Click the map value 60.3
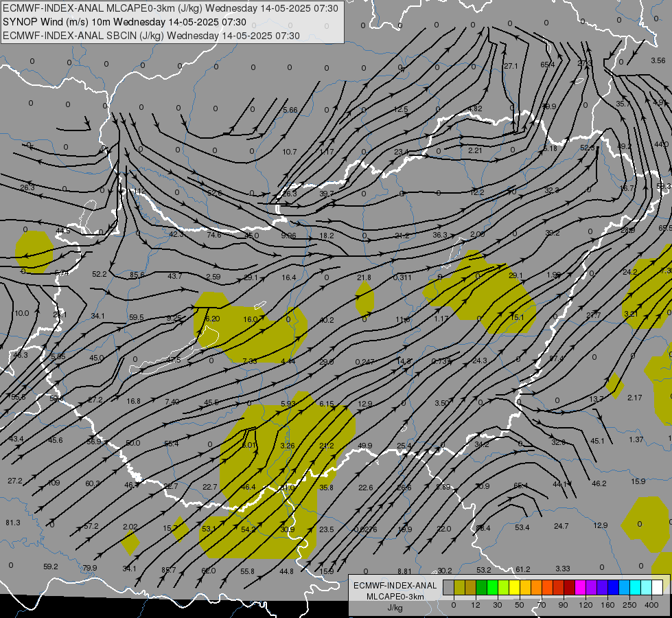672x618 pixels. click(92, 483)
